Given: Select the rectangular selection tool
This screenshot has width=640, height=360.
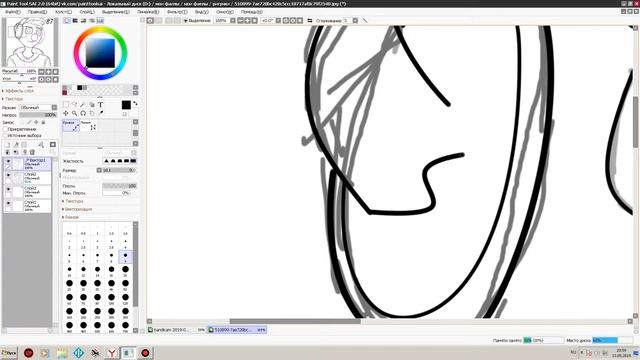Looking at the screenshot, I should (x=66, y=104).
